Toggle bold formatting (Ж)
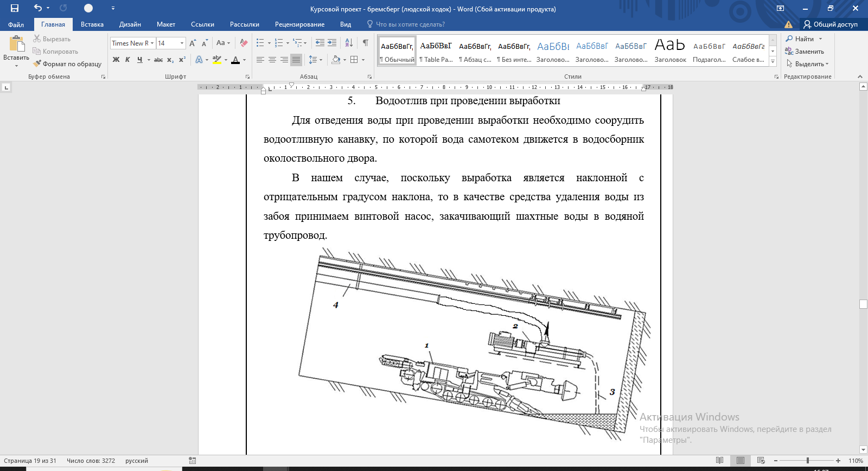Viewport: 868px width, 471px height. (x=116, y=60)
